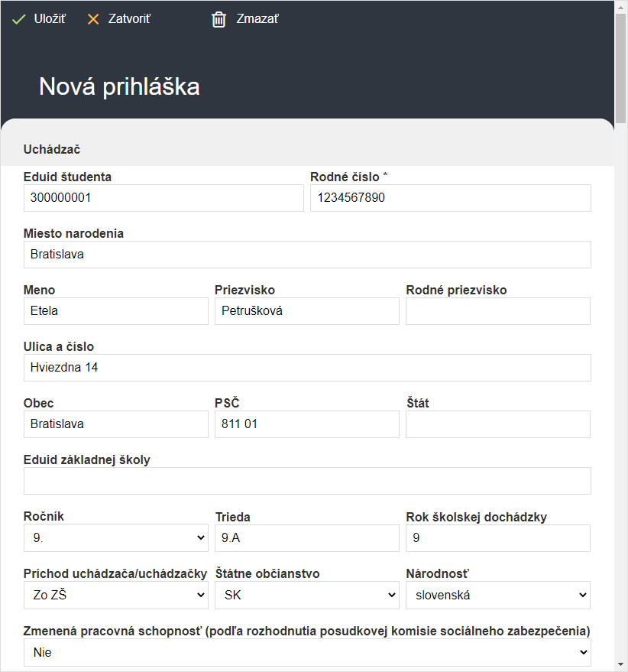Image resolution: width=628 pixels, height=672 pixels.
Task: Click the trash can Zmazať icon
Action: point(219,19)
